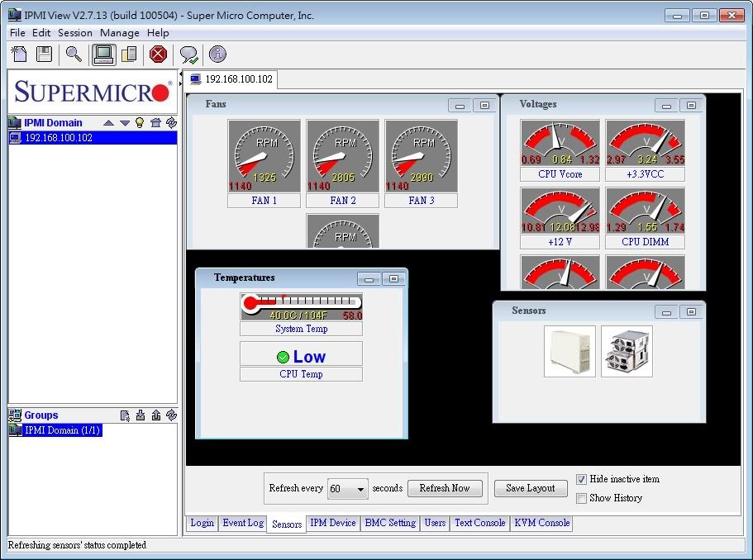This screenshot has height=560, width=753.
Task: Minimize the Temperatures panel
Action: 369,279
